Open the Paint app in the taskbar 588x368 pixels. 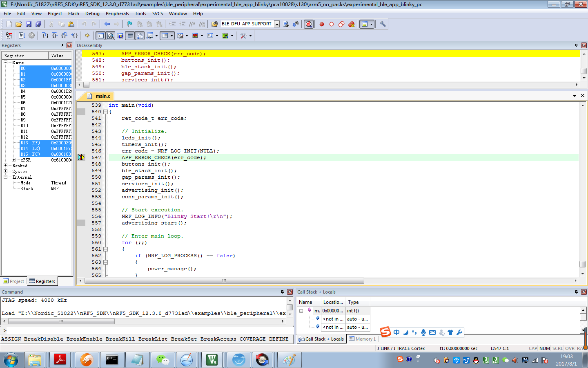click(289, 360)
